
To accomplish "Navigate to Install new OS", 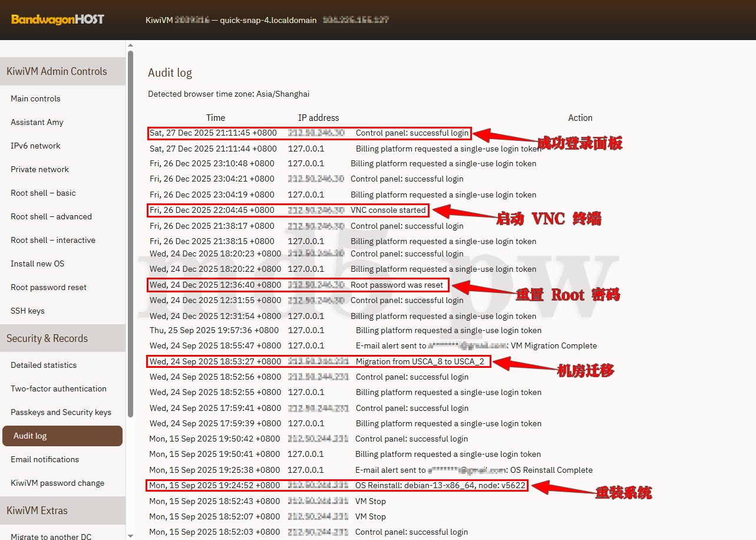I will [38, 264].
